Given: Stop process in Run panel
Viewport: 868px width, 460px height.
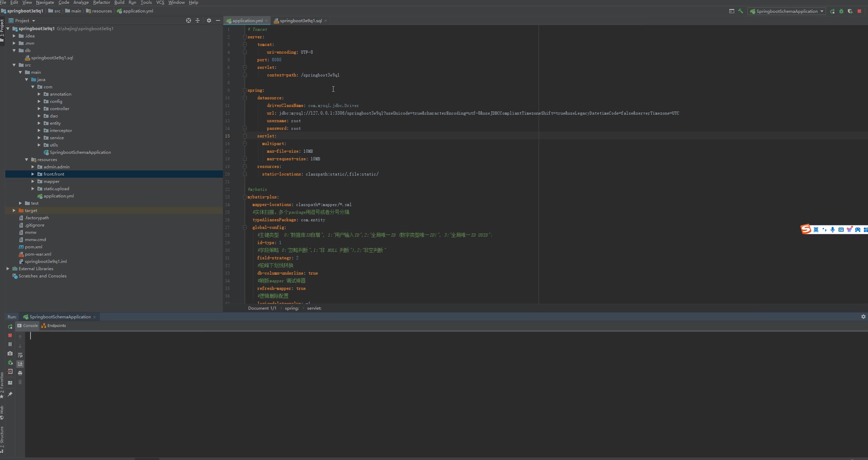Looking at the screenshot, I should pos(10,335).
